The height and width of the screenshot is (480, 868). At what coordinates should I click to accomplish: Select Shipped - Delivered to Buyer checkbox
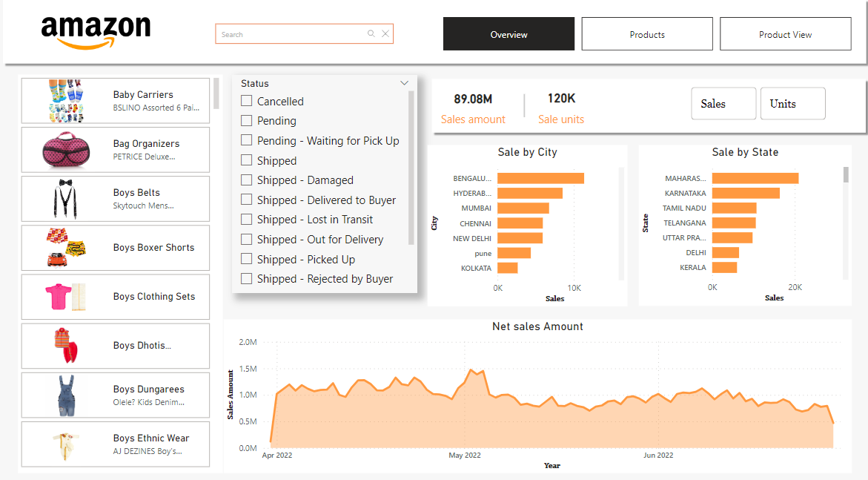pos(247,200)
